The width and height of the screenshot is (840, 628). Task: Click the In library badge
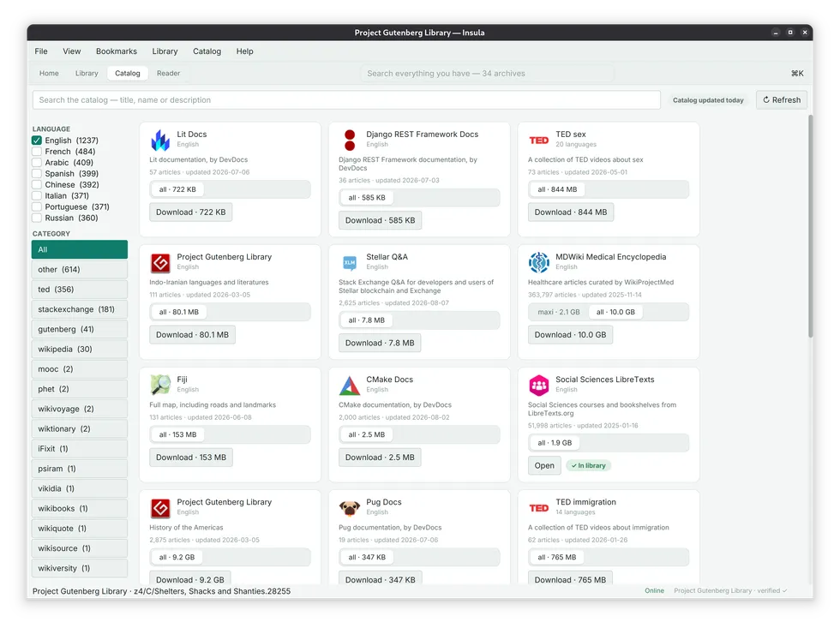[588, 466]
